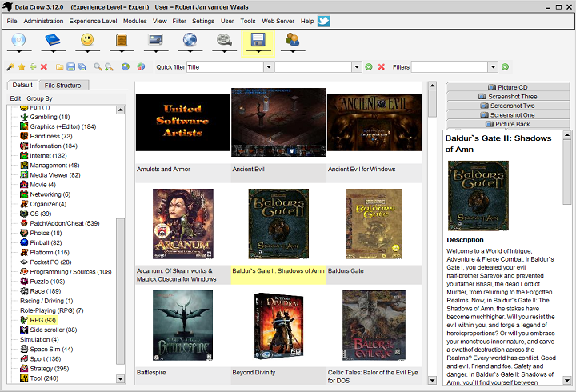Open the Web Server menu

click(x=278, y=21)
